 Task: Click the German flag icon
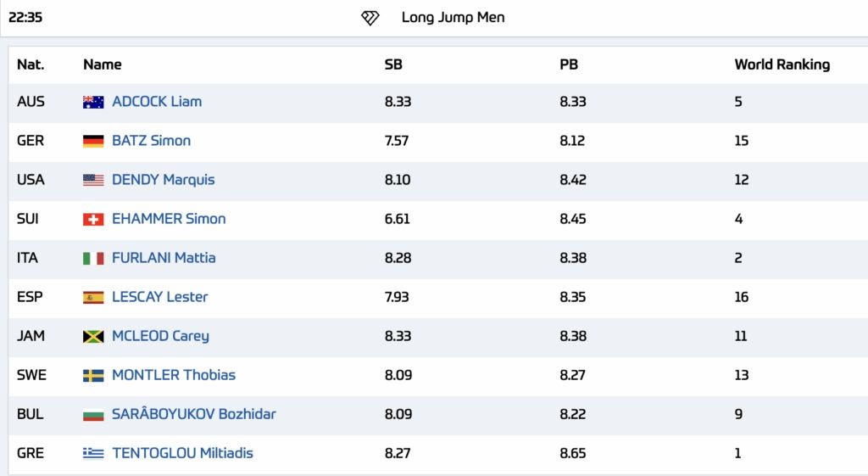[93, 141]
